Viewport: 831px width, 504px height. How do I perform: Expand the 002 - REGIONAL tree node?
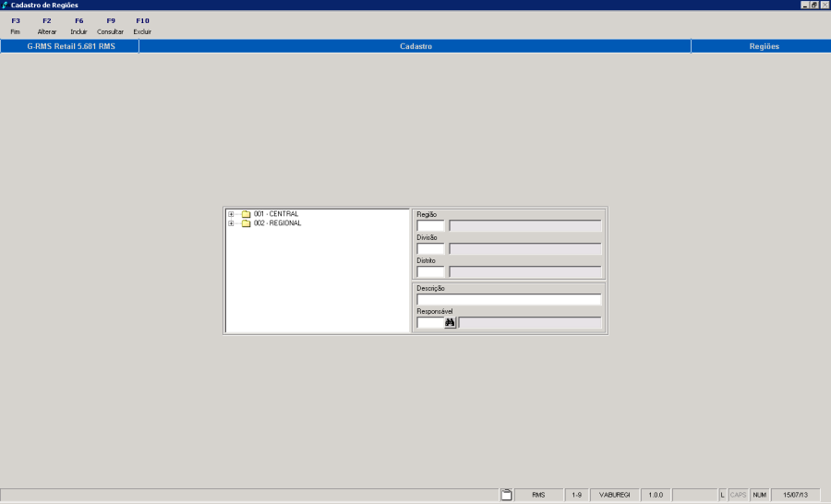tap(231, 223)
